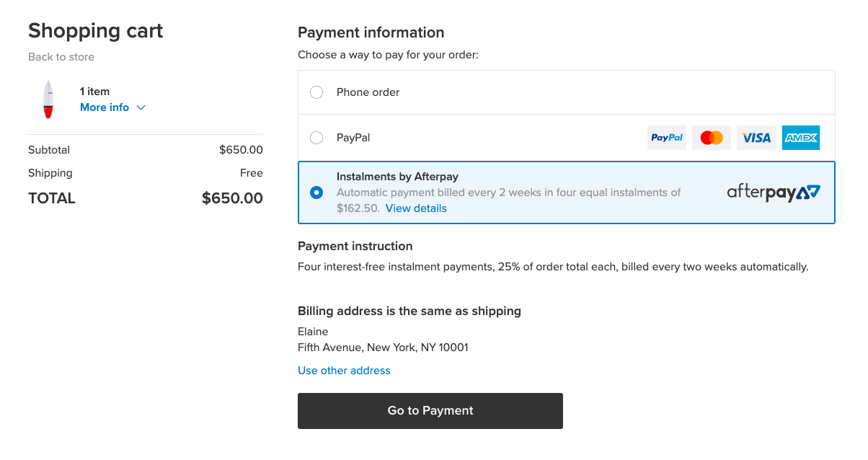The width and height of the screenshot is (868, 460).
Task: Click the Shopping cart heading
Action: pyautogui.click(x=96, y=31)
